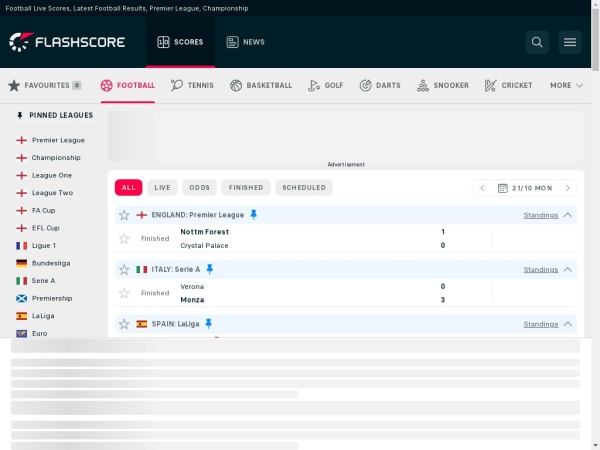The image size is (600, 450).
Task: Unpin the ENGLAND: Premier League pin icon
Action: [x=253, y=215]
